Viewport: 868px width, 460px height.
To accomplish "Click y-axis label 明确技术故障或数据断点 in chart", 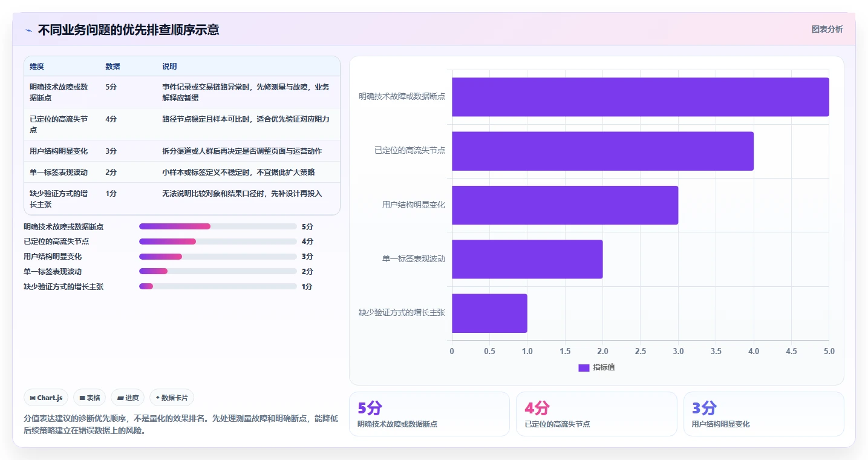I will [x=402, y=96].
